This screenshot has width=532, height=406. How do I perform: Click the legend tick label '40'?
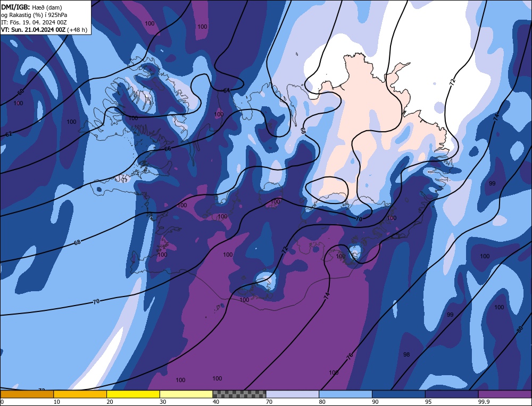[x=216, y=402]
